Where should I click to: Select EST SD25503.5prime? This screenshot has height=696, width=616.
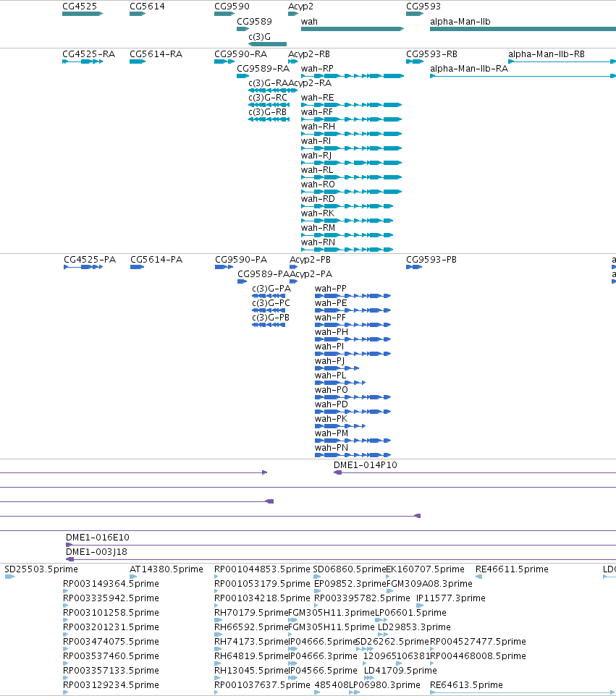pos(9,577)
